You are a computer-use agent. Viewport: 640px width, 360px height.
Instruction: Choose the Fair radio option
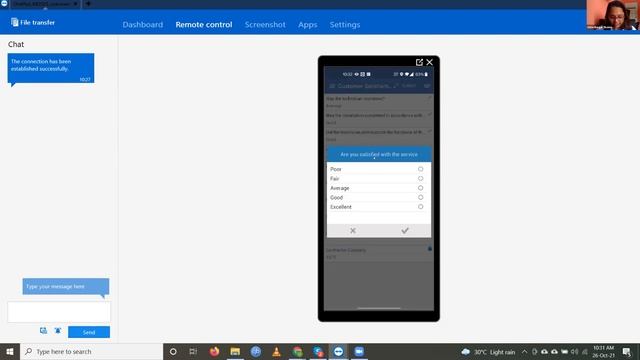tap(420, 178)
